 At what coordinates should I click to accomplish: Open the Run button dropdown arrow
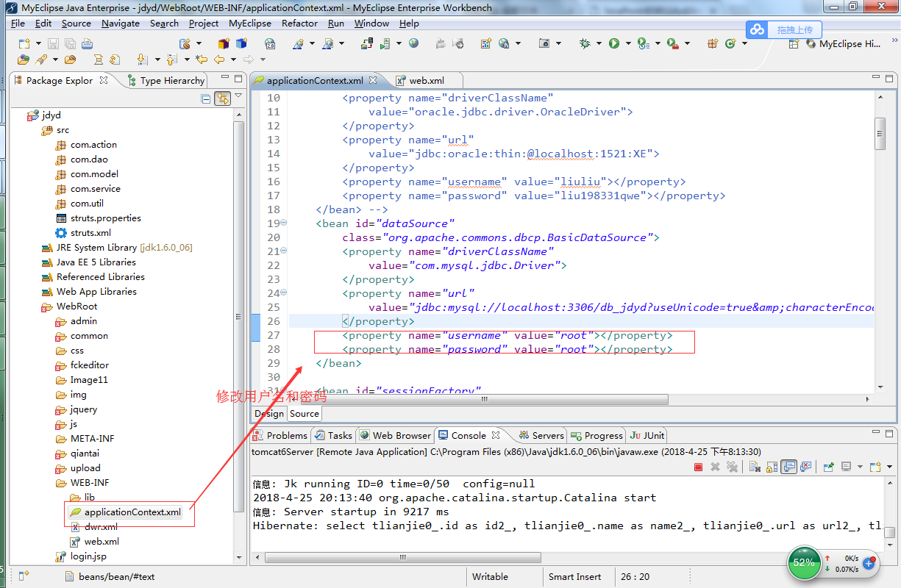(627, 44)
